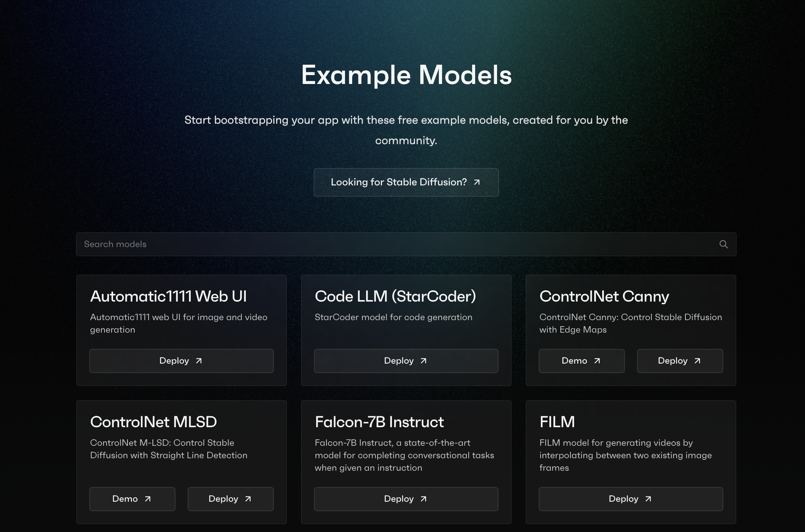Image resolution: width=805 pixels, height=532 pixels.
Task: Click arrow icon on Falcon-7B Deploy button
Action: click(423, 499)
